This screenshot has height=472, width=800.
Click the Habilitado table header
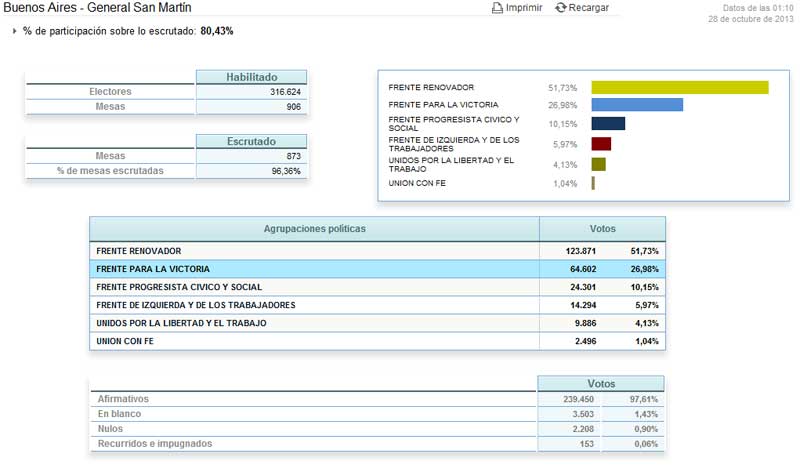pyautogui.click(x=251, y=77)
